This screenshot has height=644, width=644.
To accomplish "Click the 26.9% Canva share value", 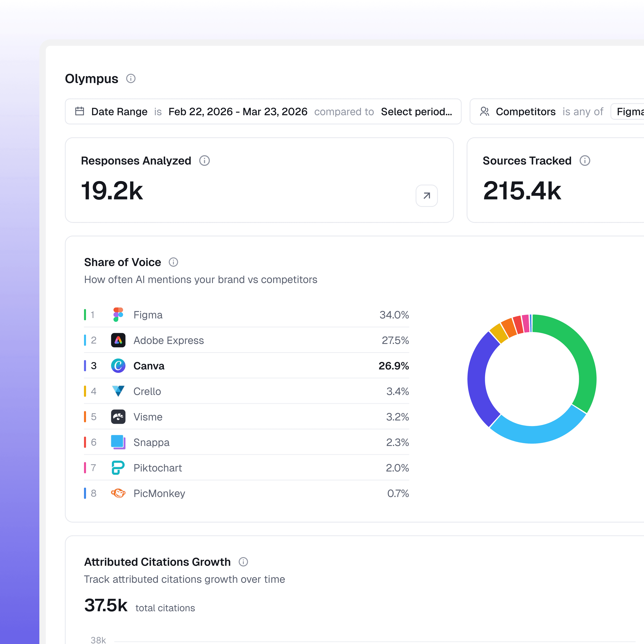I will tap(394, 366).
